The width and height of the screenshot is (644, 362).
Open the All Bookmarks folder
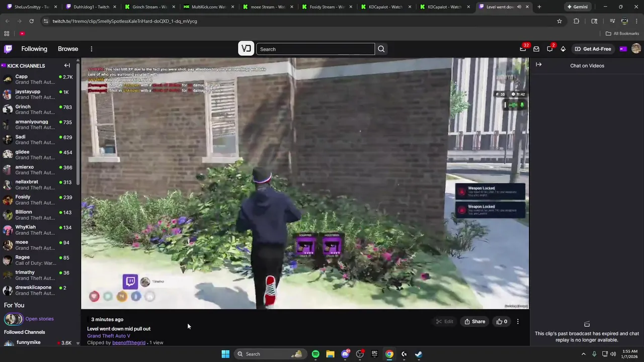pyautogui.click(x=622, y=34)
